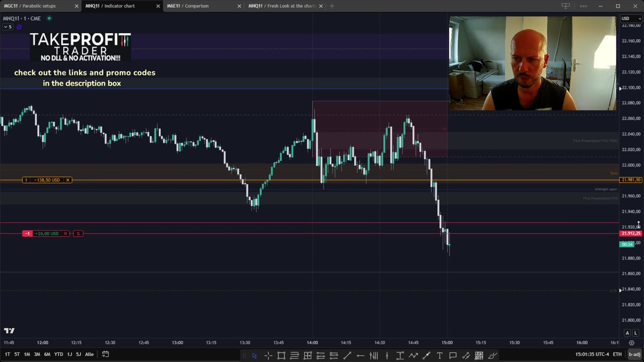Click the green market status dot

click(x=49, y=19)
